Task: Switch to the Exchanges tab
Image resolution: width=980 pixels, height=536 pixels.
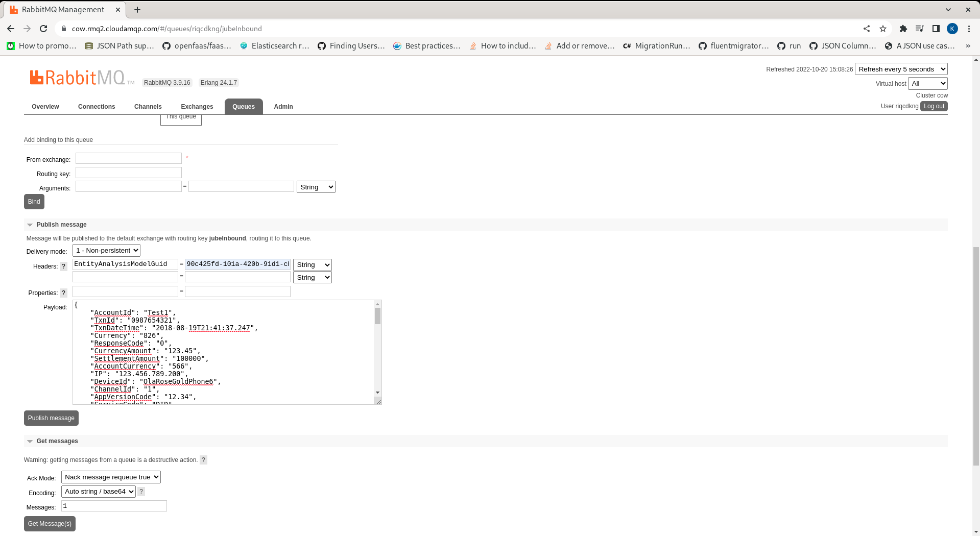Action: coord(197,107)
